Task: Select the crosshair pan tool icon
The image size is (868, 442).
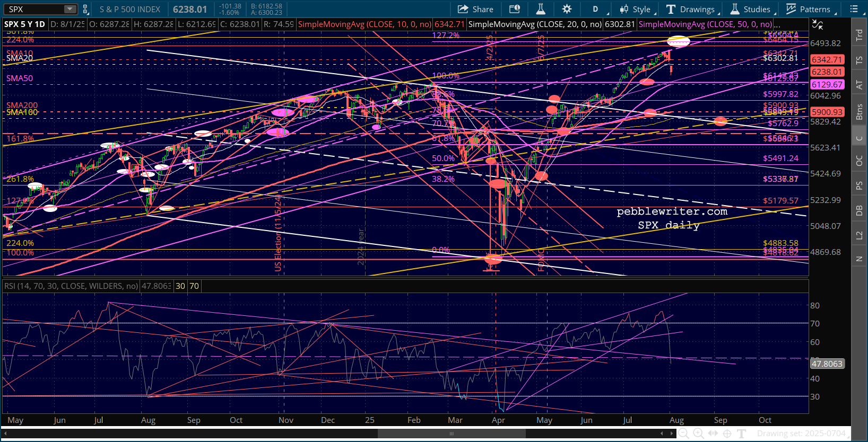Action: click(x=727, y=434)
